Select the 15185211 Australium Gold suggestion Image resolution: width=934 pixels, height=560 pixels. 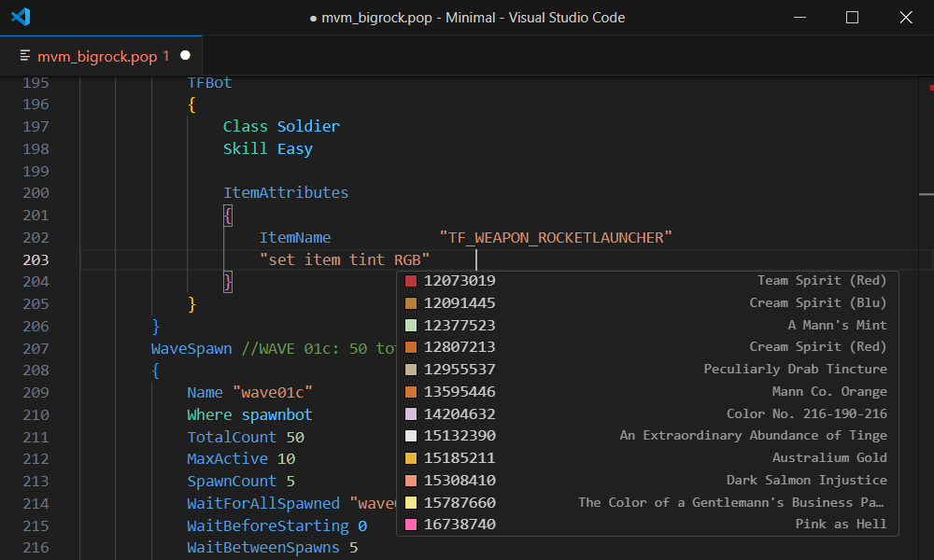tap(647, 457)
